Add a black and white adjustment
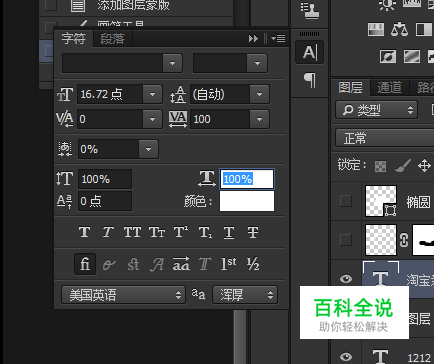The width and height of the screenshot is (434, 364). pos(424,29)
